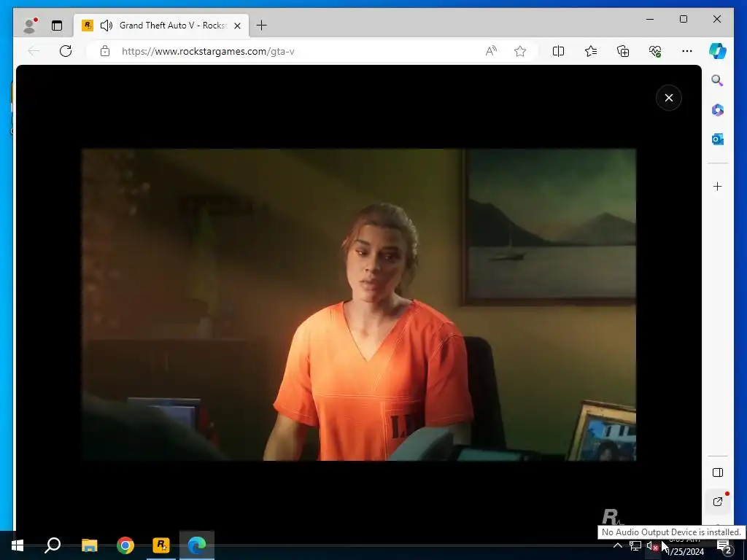
Task: Open the tab actions menu icon
Action: (57, 26)
